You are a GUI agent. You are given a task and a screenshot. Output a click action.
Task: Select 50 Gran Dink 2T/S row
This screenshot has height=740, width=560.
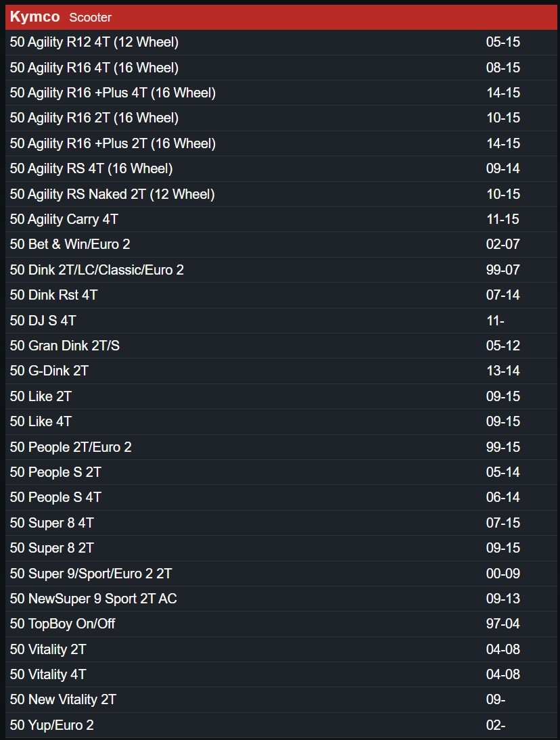click(281, 346)
